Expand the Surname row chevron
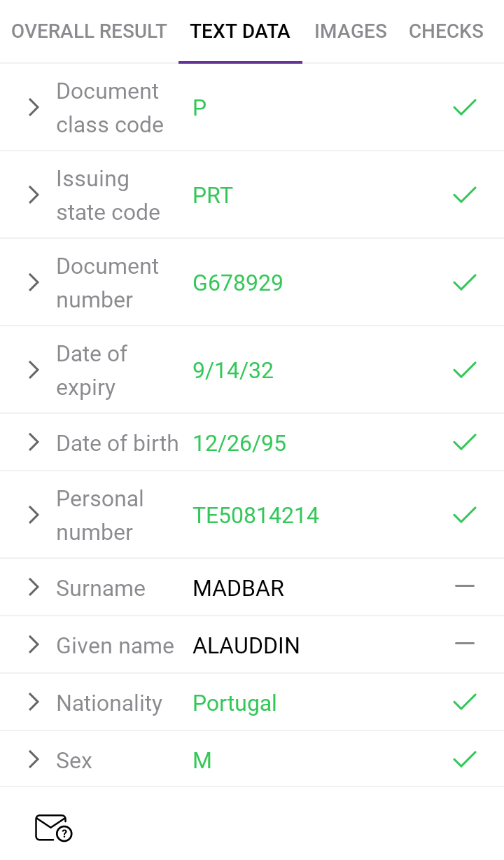Screen dimensions: 504x860 click(x=33, y=587)
